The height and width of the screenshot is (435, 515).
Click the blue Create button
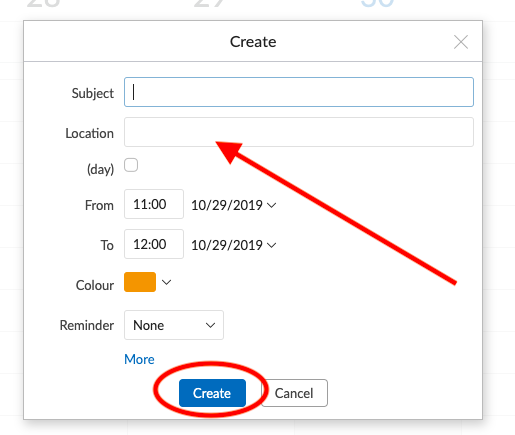[x=212, y=393]
